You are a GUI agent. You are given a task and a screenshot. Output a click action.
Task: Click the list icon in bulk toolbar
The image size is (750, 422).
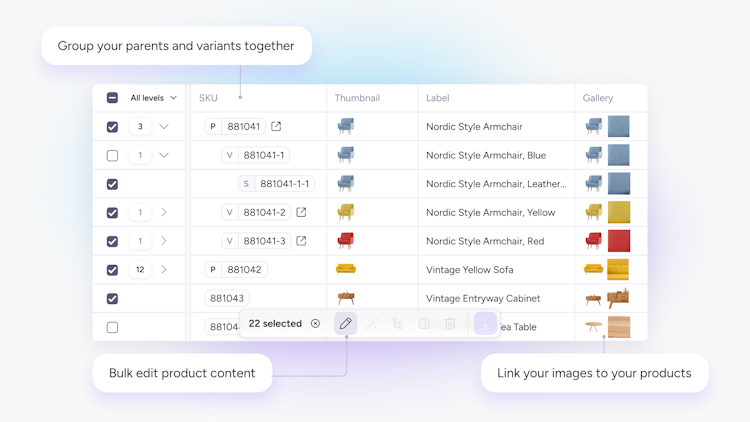[424, 323]
